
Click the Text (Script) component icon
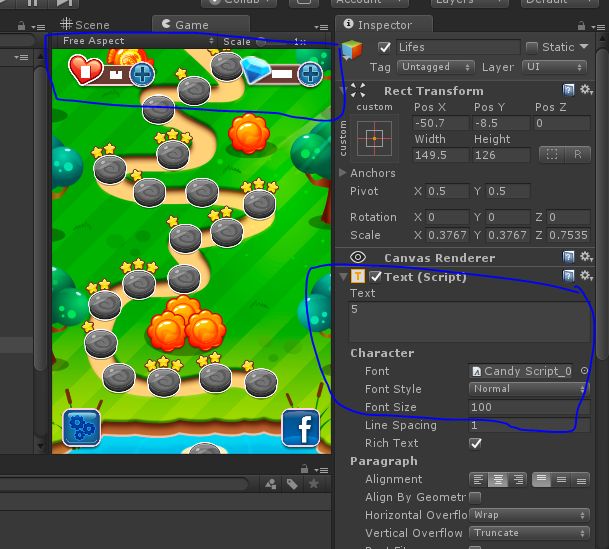[x=358, y=276]
